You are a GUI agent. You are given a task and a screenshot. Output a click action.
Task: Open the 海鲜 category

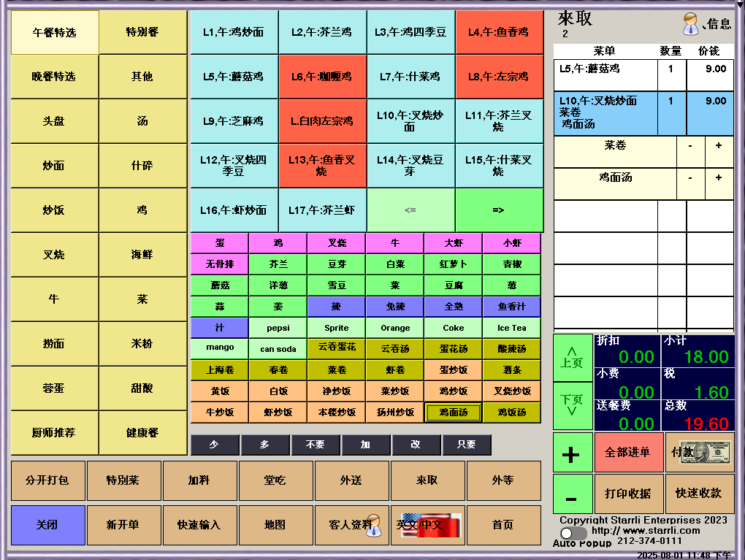142,255
